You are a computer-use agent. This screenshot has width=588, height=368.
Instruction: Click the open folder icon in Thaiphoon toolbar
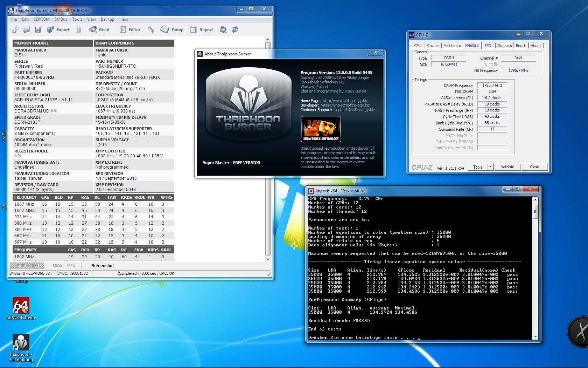click(x=27, y=30)
